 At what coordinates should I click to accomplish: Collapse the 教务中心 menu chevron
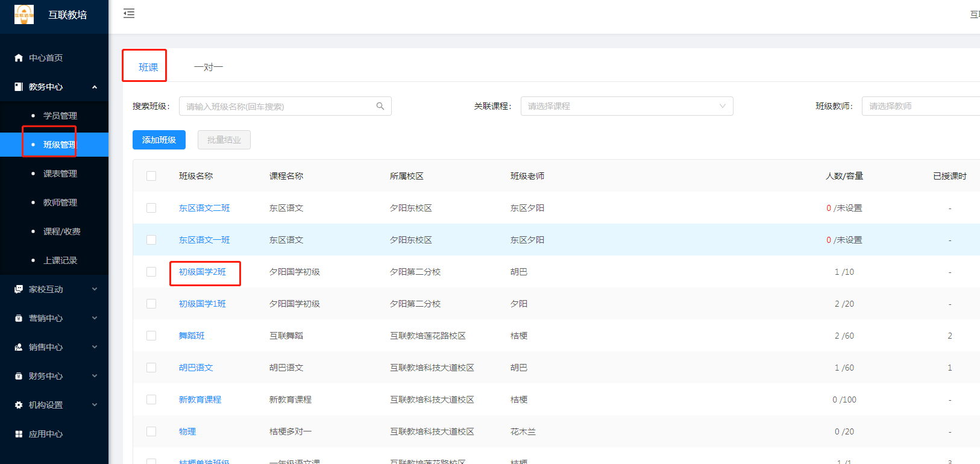coord(95,87)
